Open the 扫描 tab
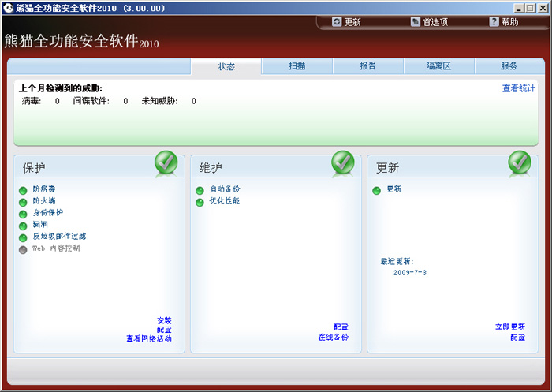Viewport: 552px width, 392px height. click(x=297, y=66)
